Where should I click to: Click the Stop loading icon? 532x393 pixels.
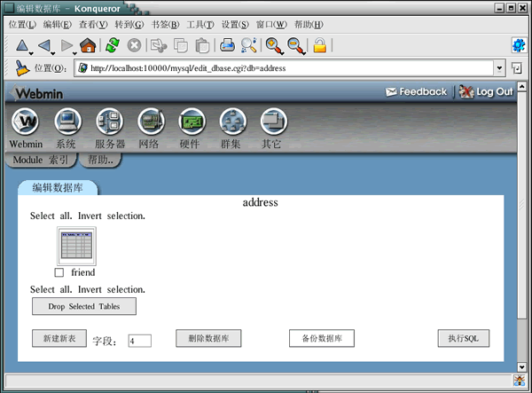134,45
